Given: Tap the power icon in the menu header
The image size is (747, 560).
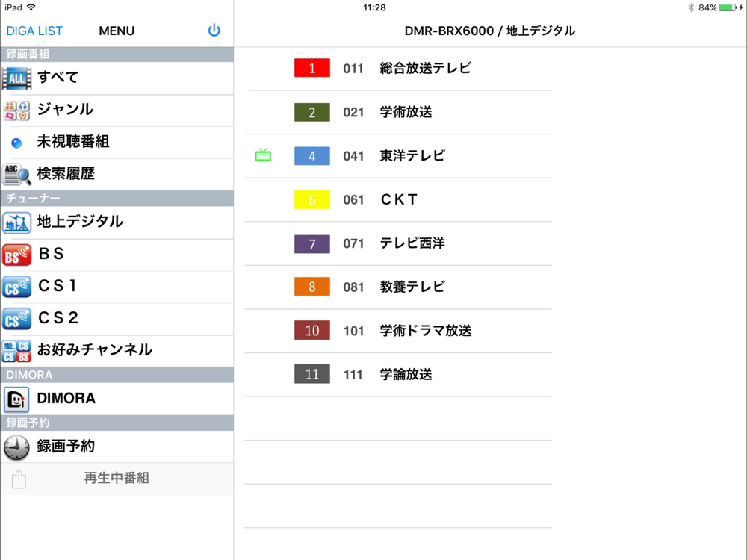Looking at the screenshot, I should [214, 31].
